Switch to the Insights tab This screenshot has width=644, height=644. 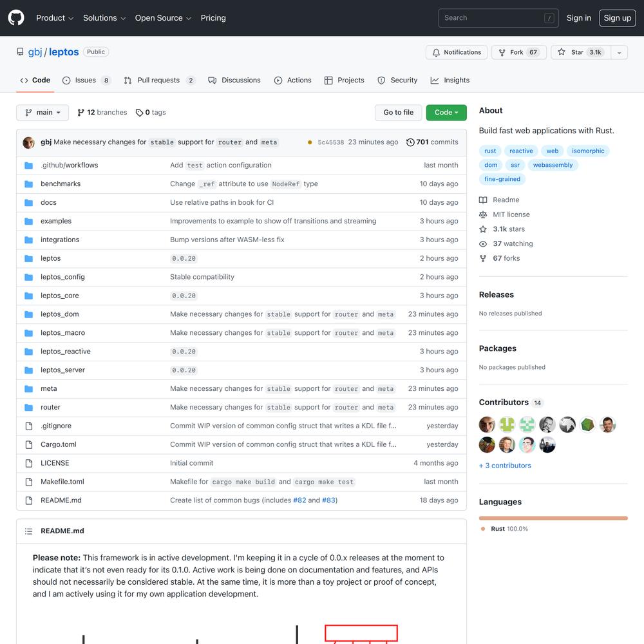(x=450, y=80)
